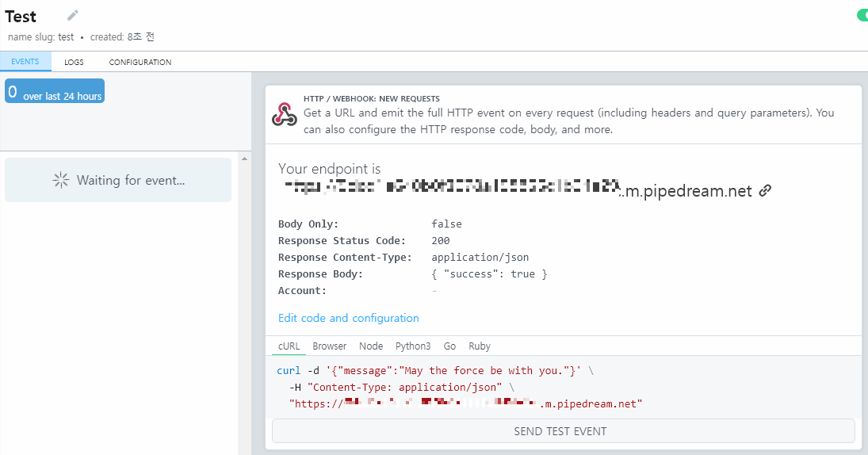Select the Browser code tab

(x=330, y=346)
